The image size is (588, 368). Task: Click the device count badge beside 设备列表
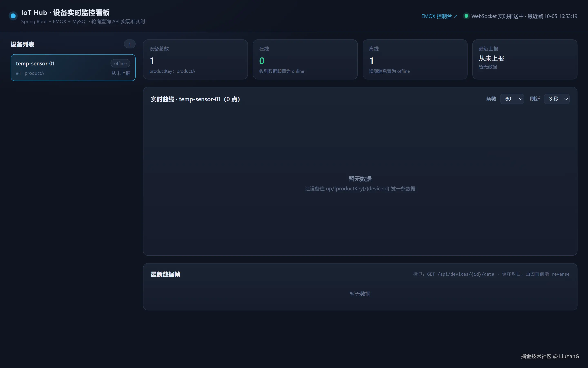129,44
